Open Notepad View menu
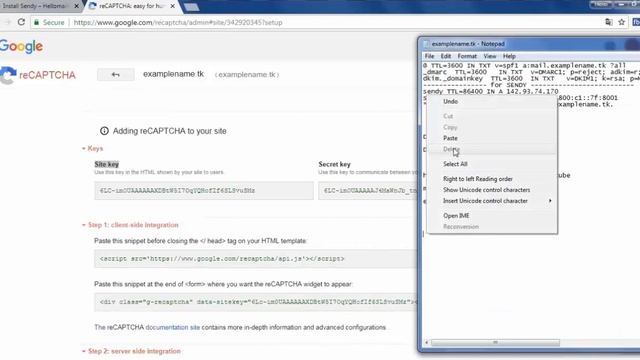Image resolution: width=640 pixels, height=360 pixels. coord(490,56)
